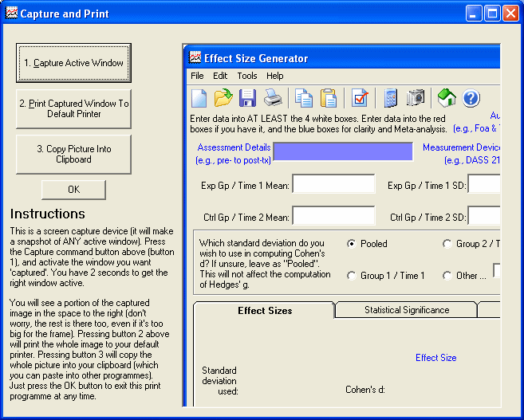Click the Copy icon in the toolbar
Screen dimensions: 524x420
click(x=304, y=98)
